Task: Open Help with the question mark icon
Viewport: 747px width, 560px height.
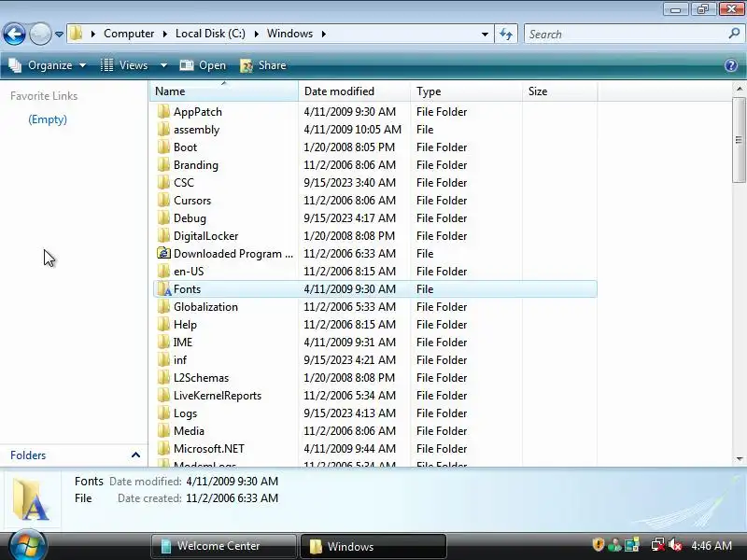Action: coord(731,65)
